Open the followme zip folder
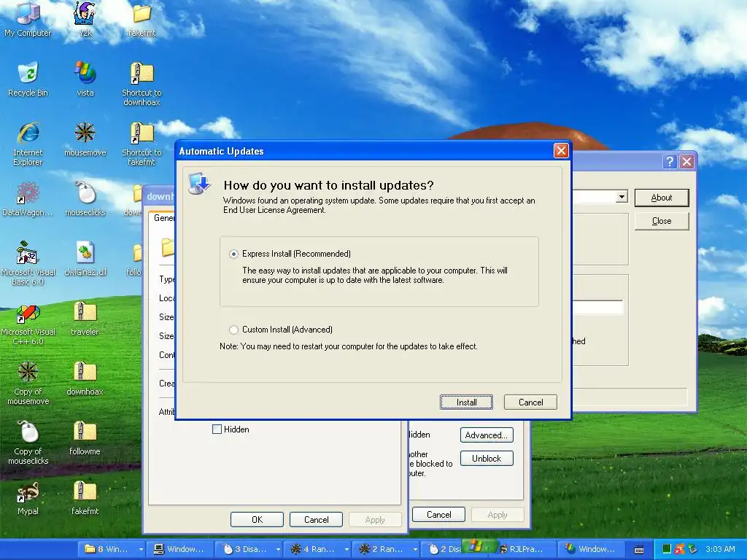 [x=85, y=438]
